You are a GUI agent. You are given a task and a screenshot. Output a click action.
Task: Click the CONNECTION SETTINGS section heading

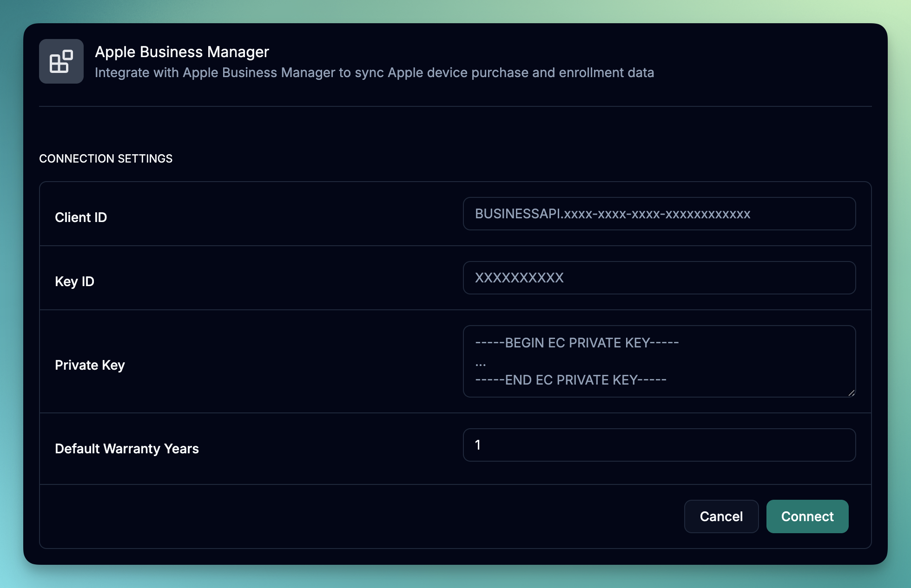[x=106, y=159]
